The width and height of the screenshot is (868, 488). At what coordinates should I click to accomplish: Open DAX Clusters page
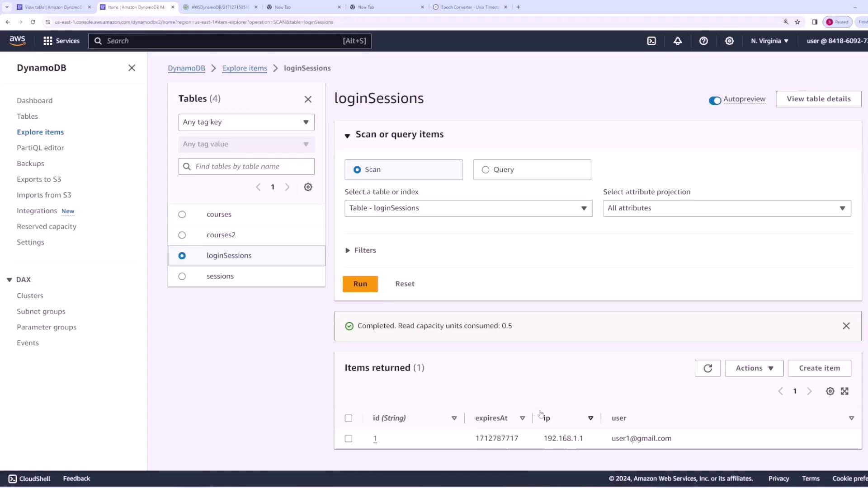[x=30, y=296]
